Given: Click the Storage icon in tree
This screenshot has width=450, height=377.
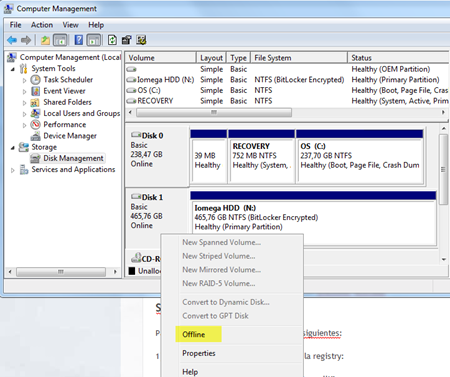Looking at the screenshot, I should 23,147.
